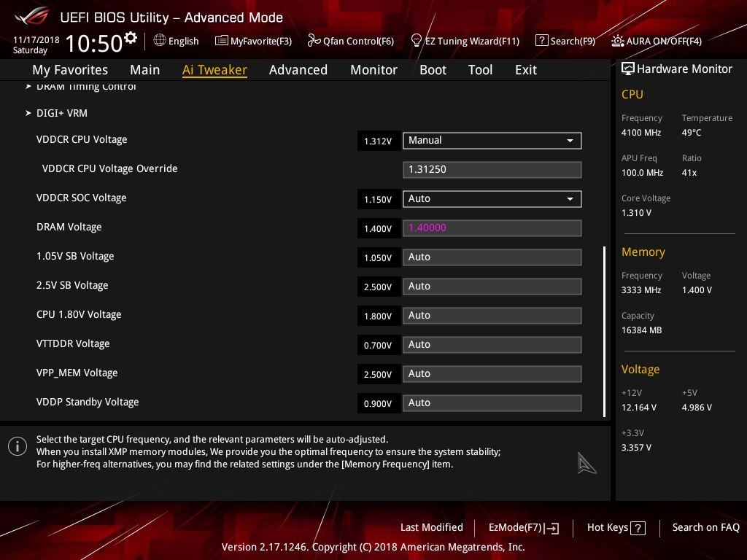Select the VPP_MEM Voltage label

[x=77, y=373]
